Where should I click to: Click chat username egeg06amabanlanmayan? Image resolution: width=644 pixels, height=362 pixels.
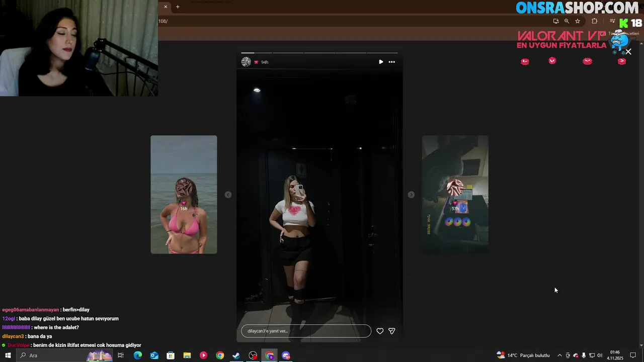tap(30, 310)
